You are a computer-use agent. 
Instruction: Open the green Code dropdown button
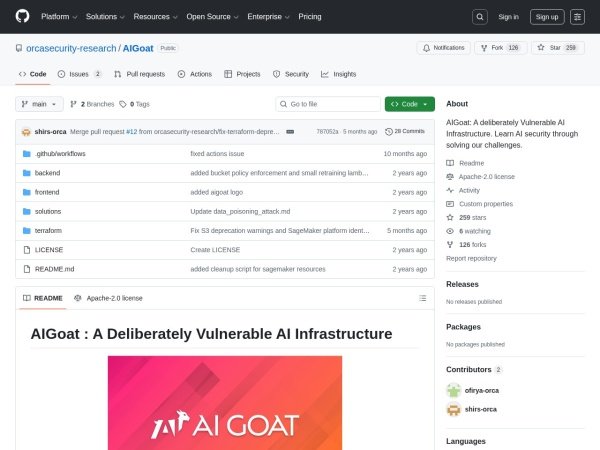409,104
